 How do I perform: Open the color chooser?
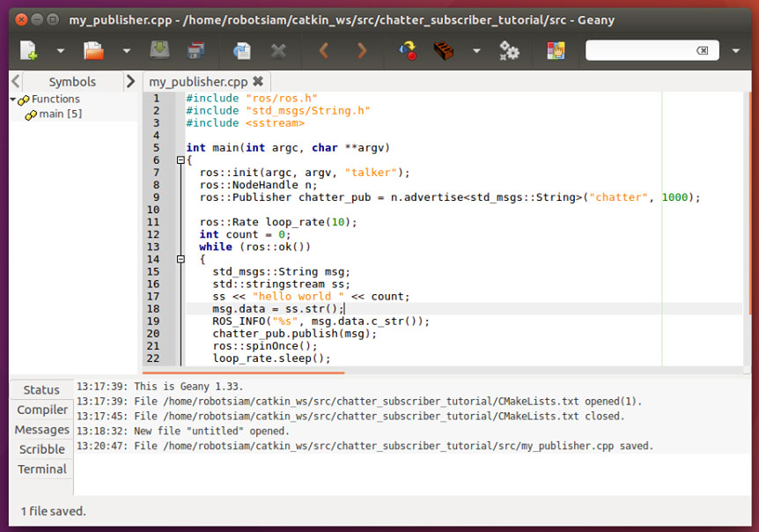click(556, 50)
